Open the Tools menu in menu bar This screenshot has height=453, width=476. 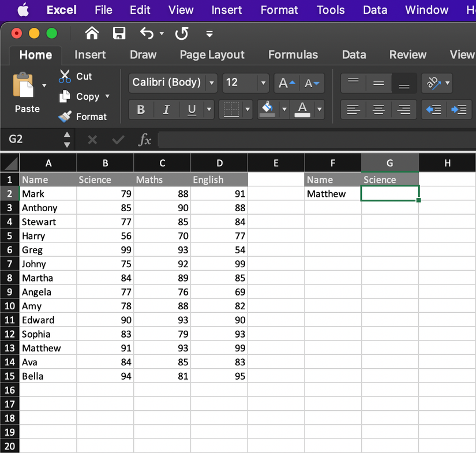coord(331,10)
